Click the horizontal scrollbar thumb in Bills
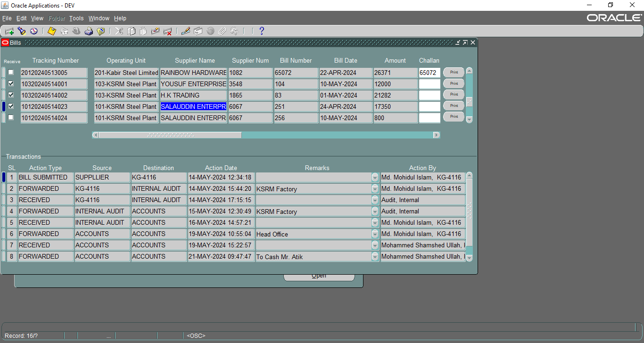Viewport: 644px width, 343px height. [x=170, y=135]
